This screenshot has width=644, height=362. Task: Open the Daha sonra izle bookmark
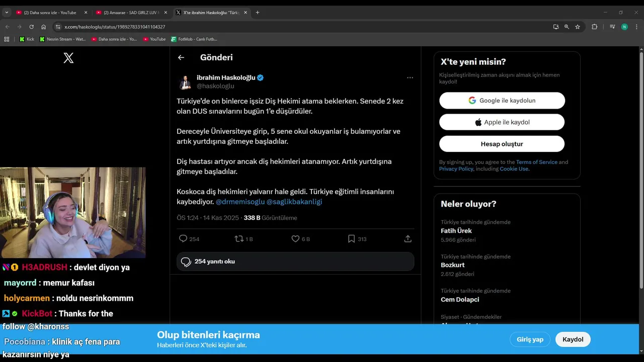(x=115, y=39)
